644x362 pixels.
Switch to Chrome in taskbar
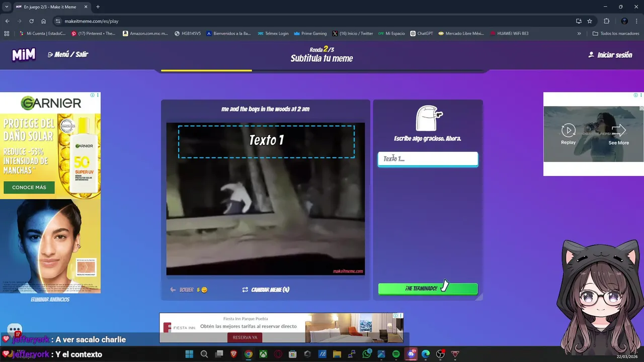[x=249, y=354]
